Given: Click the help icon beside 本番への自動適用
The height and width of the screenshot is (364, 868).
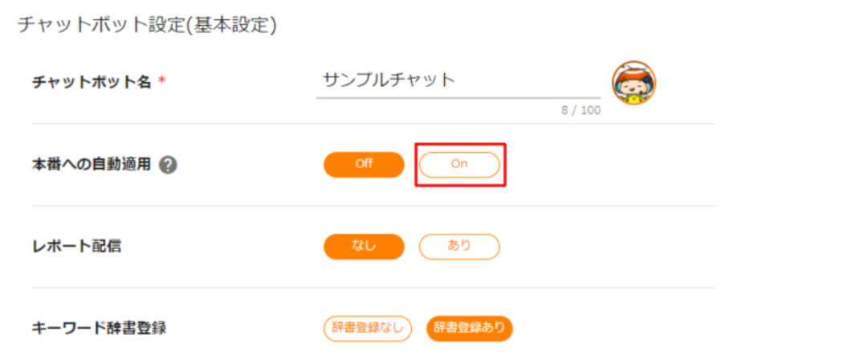Looking at the screenshot, I should tap(168, 165).
